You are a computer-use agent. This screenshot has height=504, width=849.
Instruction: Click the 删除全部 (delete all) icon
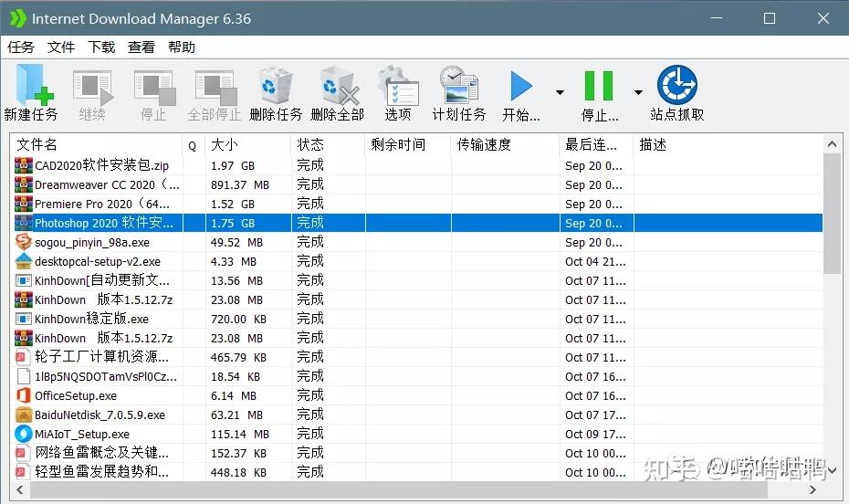[339, 86]
